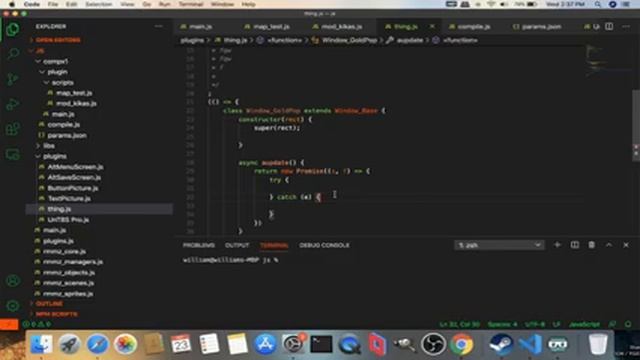This screenshot has height=360, width=640.
Task: Kill terminal with the trash icon
Action: (x=591, y=245)
